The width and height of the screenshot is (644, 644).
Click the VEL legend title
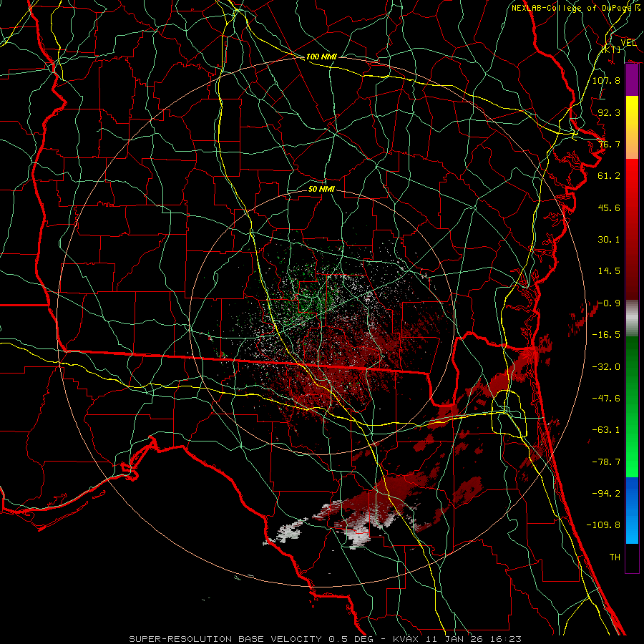coord(628,43)
